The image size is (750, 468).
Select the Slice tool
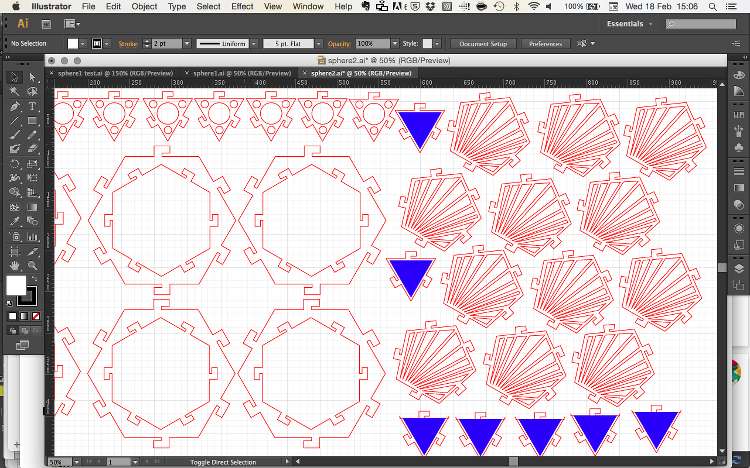pos(32,251)
